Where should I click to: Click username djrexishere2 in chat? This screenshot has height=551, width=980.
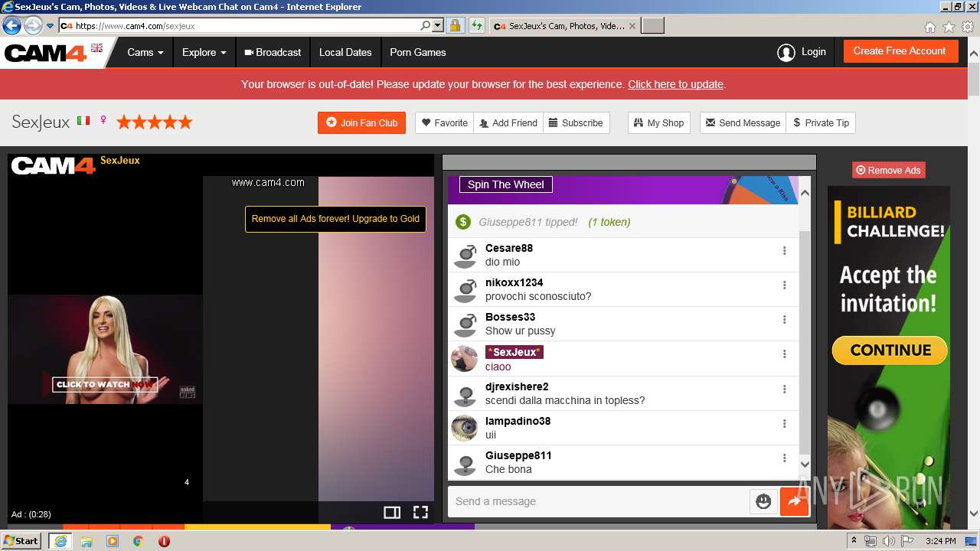[517, 386]
